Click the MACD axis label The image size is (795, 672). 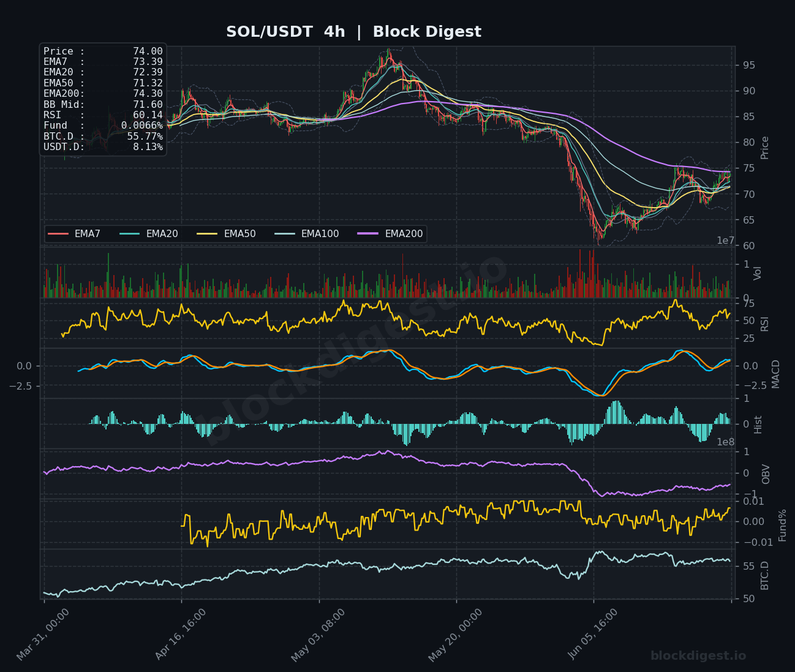click(x=776, y=374)
